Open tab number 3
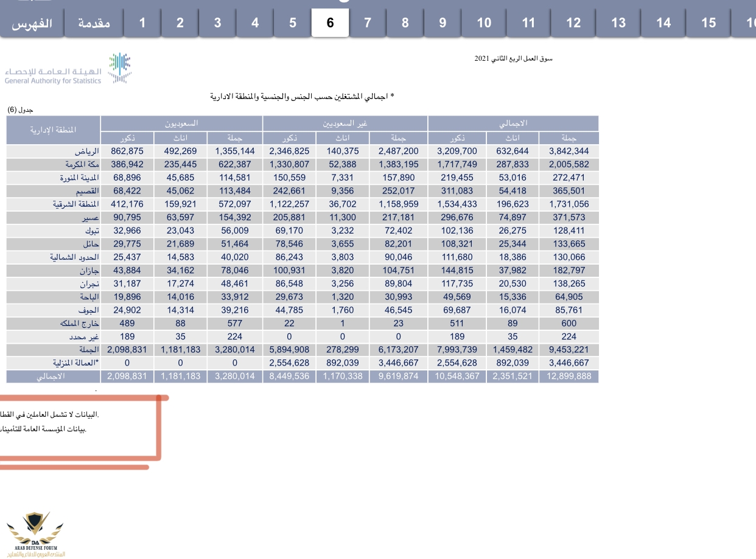 tap(217, 23)
